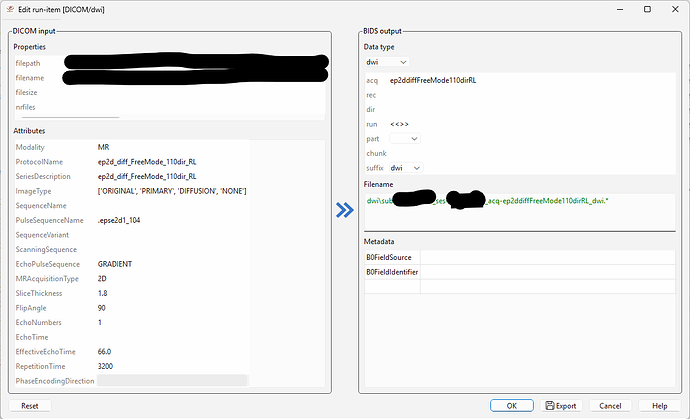The height and width of the screenshot is (419, 690).
Task: Click the EffectiveEchoTime value 66.0
Action: tap(104, 352)
